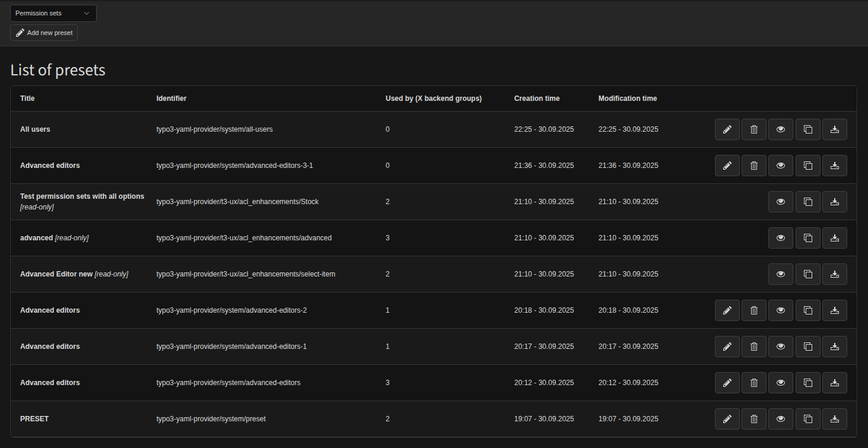Duplicate the advanced-editors-1 preset
The height and width of the screenshot is (448, 868).
click(x=807, y=347)
